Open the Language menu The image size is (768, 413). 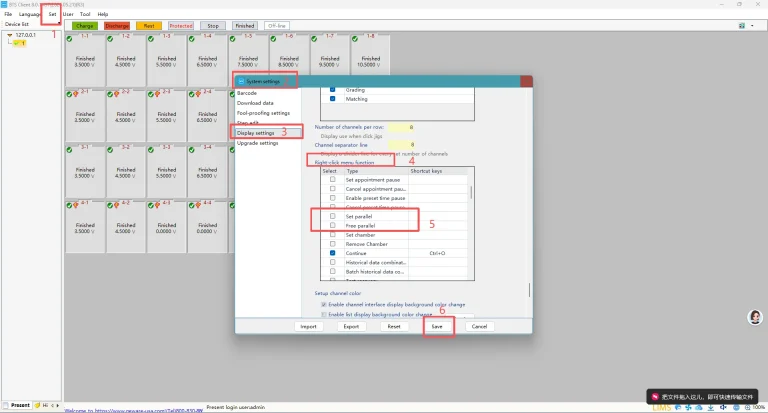pos(30,14)
